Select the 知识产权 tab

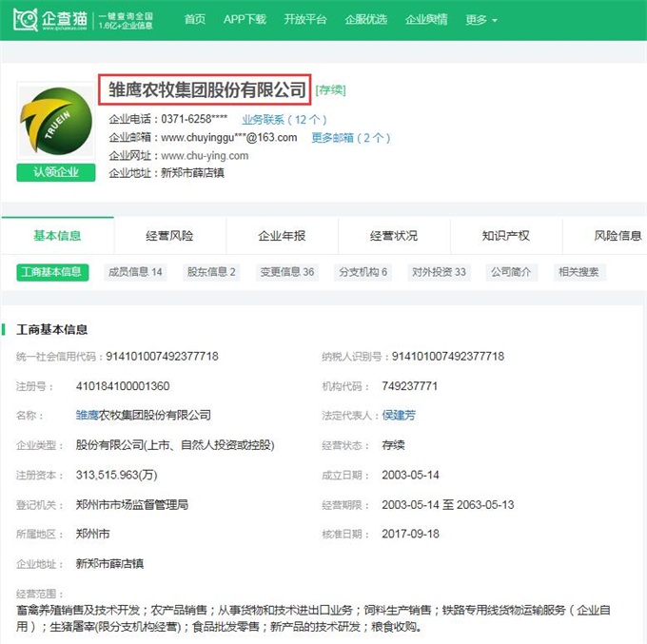pos(506,236)
